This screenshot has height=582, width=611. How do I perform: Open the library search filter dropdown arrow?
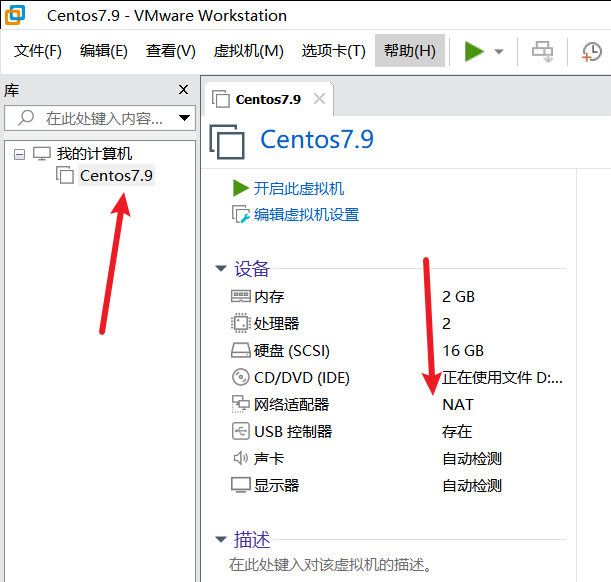[184, 118]
